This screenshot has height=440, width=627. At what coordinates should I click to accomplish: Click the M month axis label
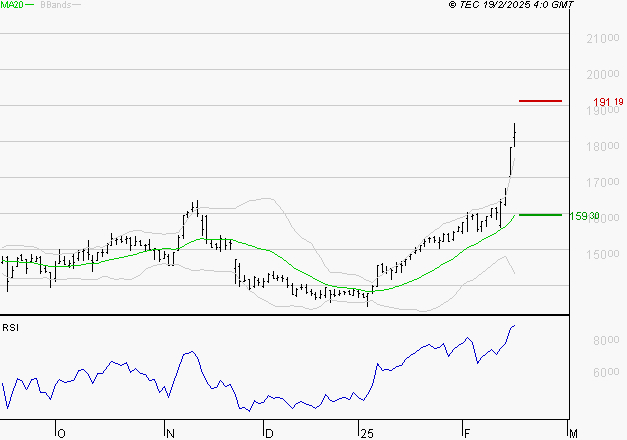(x=573, y=434)
